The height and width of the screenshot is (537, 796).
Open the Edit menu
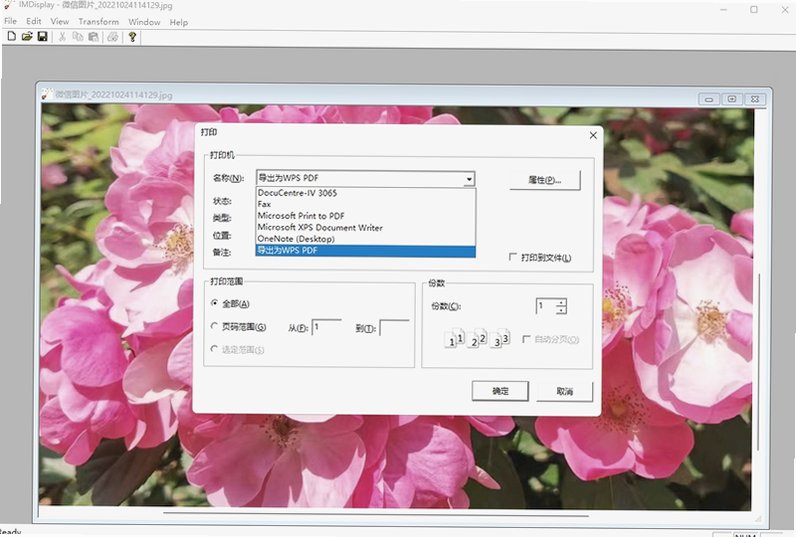[x=34, y=21]
